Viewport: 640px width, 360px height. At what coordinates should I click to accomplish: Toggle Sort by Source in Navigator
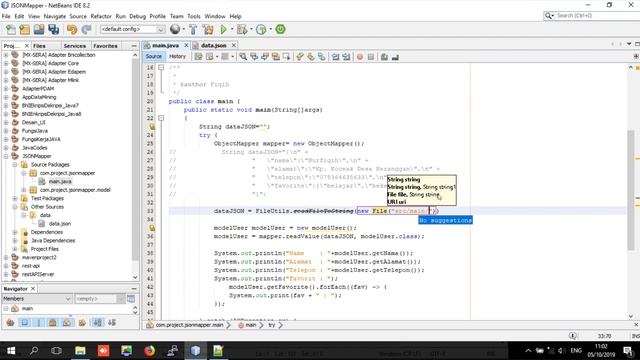tap(112, 322)
